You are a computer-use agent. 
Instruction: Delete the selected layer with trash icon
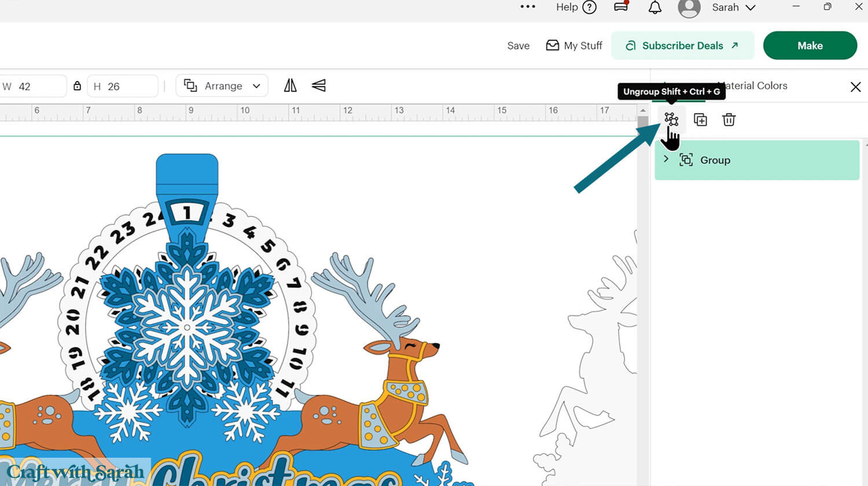[x=729, y=120]
